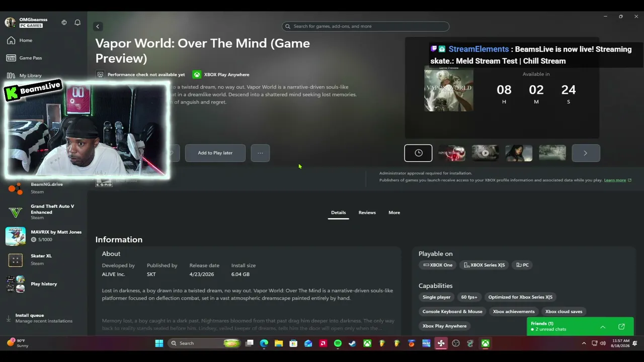Open the AMD Software taskbar icon
This screenshot has width=644, height=362.
coord(323,343)
